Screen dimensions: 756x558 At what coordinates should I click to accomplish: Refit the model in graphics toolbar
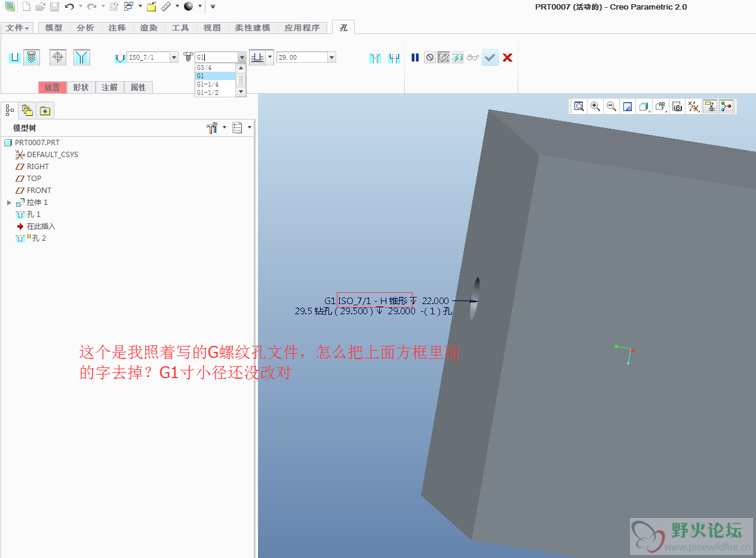pyautogui.click(x=579, y=106)
